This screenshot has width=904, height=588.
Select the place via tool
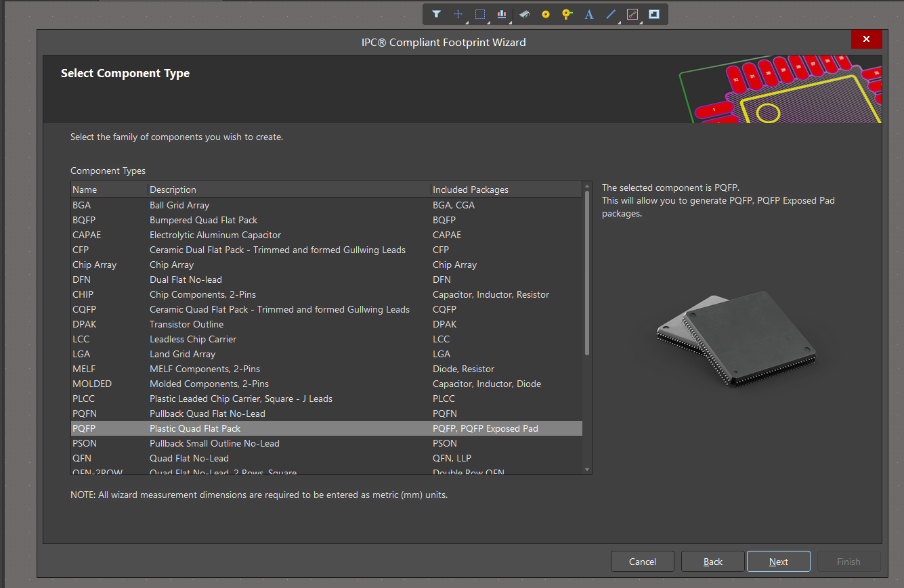click(x=567, y=14)
